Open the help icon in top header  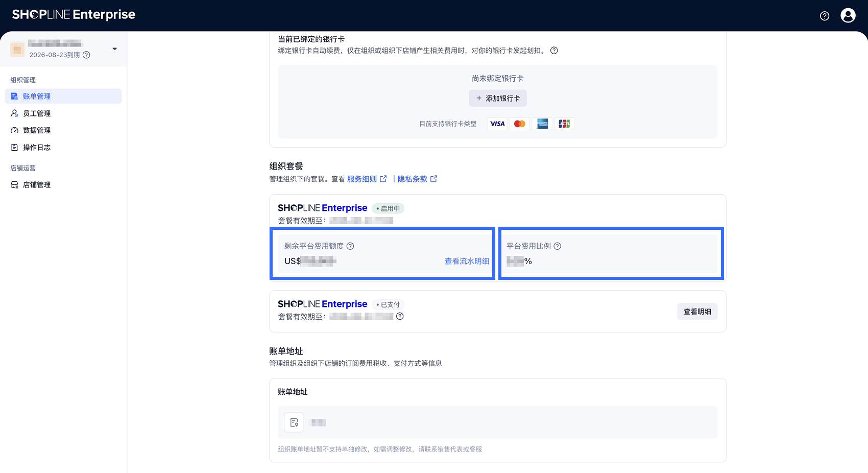click(x=825, y=16)
